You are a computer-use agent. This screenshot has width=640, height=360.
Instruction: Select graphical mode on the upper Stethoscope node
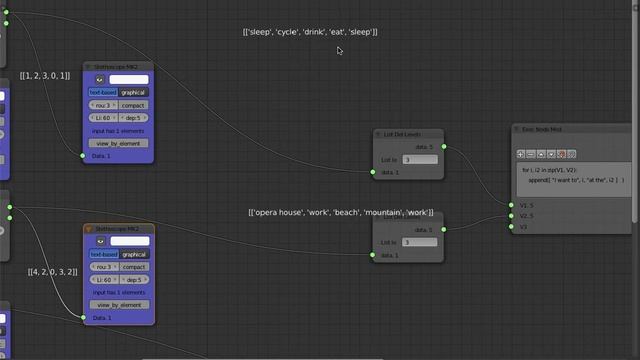(x=133, y=93)
